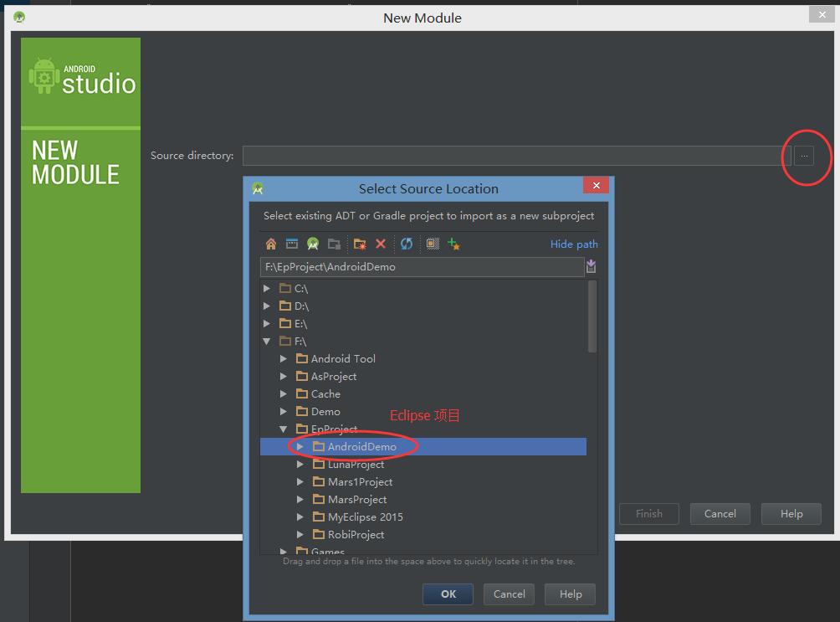Expand the MyEclipse 2015 folder arrow
This screenshot has height=622, width=840.
click(x=300, y=517)
